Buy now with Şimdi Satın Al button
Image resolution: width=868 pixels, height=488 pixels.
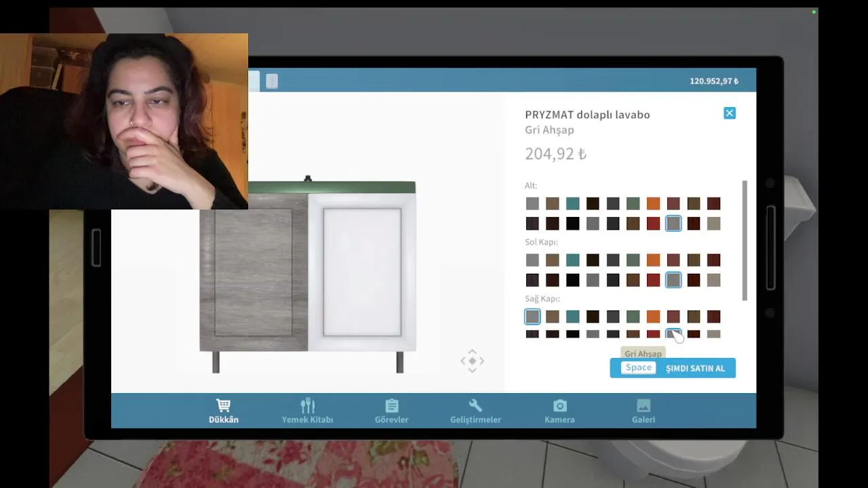pos(673,368)
